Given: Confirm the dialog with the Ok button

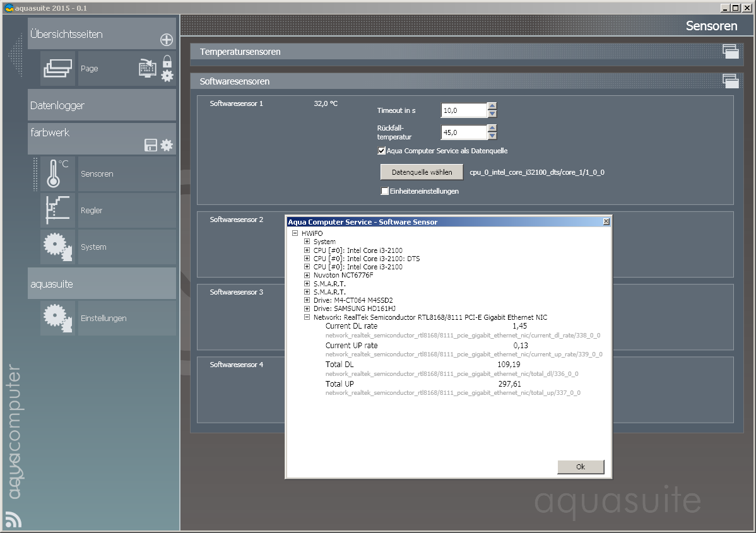Looking at the screenshot, I should point(581,467).
